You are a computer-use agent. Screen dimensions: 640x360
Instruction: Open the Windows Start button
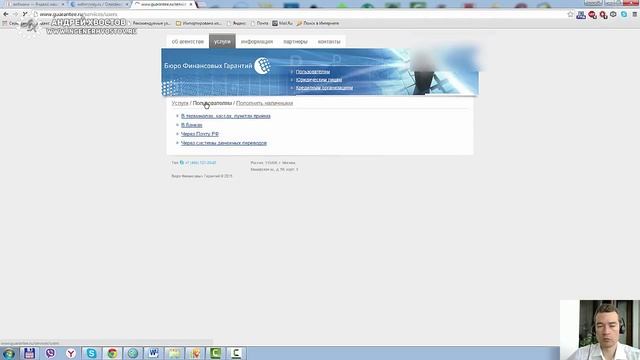pos(9,353)
